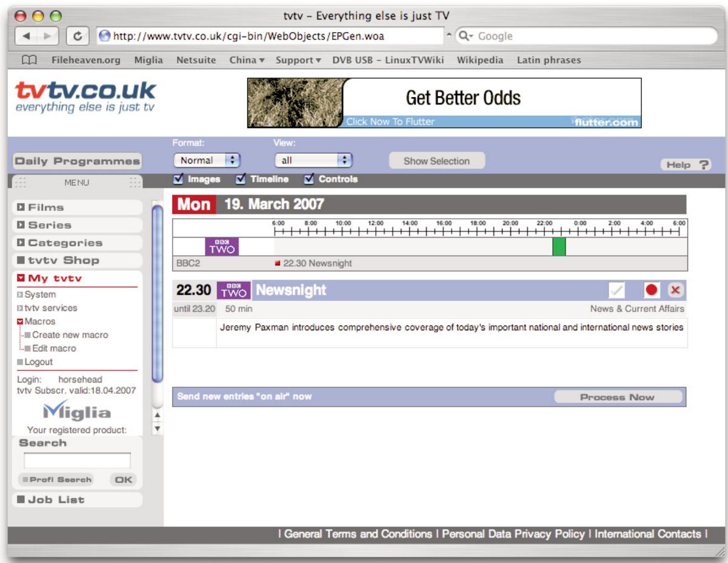The image size is (728, 563).
Task: Click the red record button for Newsnight
Action: coord(652,290)
